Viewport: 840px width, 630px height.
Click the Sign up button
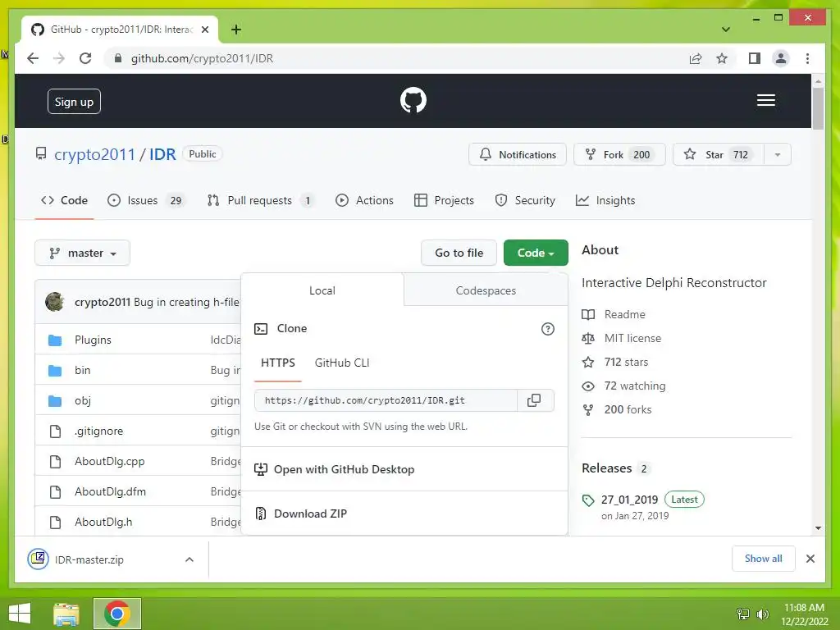pos(74,102)
